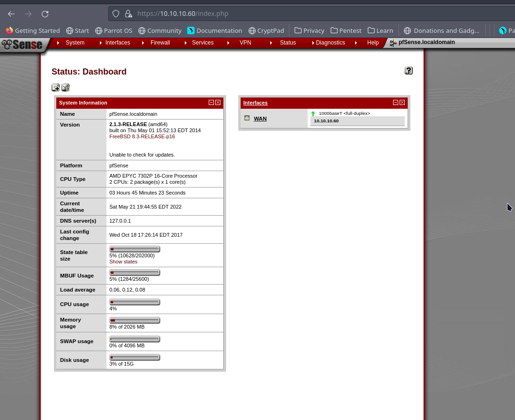Open the Help menu
Image resolution: width=515 pixels, height=420 pixels.
pos(373,43)
